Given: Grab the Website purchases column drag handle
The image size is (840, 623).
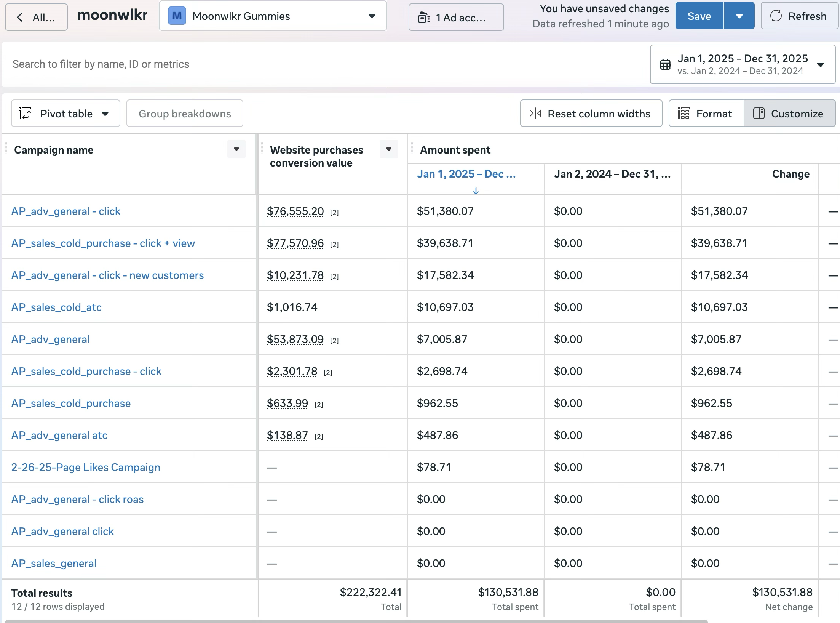Looking at the screenshot, I should pos(262,149).
